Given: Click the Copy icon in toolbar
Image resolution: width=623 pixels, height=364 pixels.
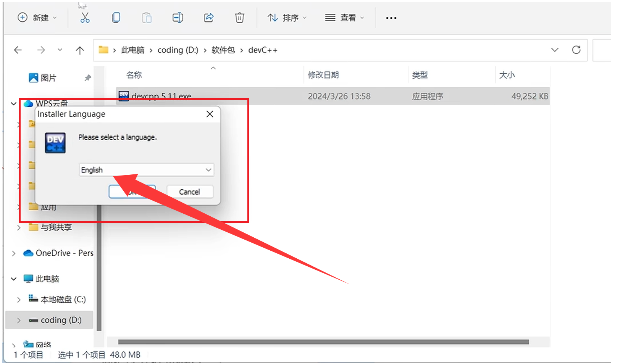Looking at the screenshot, I should click(x=116, y=18).
